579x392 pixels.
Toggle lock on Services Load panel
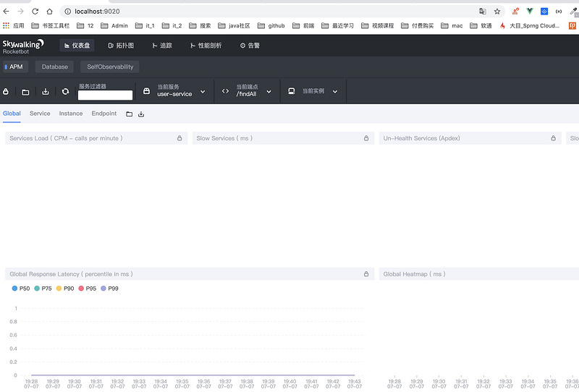coord(179,138)
